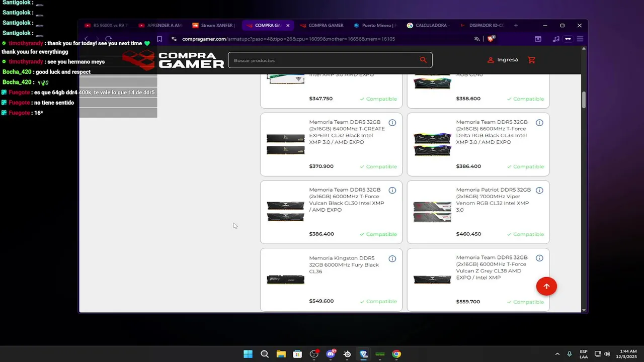Switch to the APRENDER A AM YouTube tab
This screenshot has width=644, height=362.
pyautogui.click(x=160, y=25)
